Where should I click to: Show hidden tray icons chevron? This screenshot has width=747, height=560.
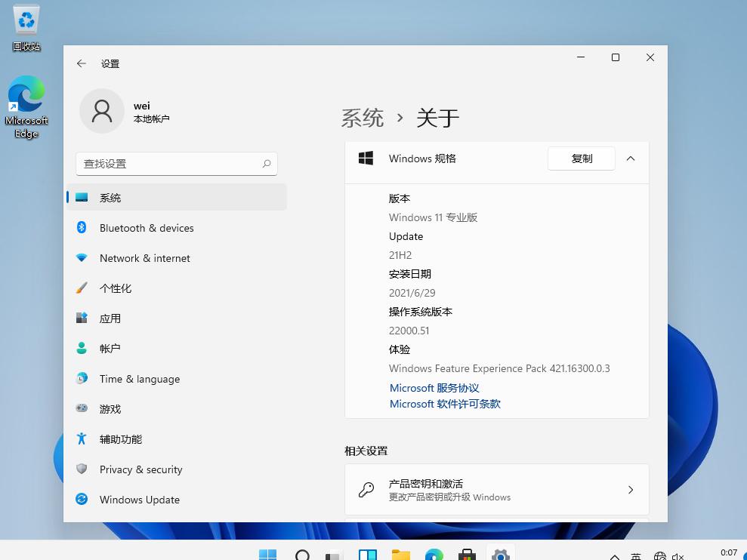pyautogui.click(x=615, y=556)
